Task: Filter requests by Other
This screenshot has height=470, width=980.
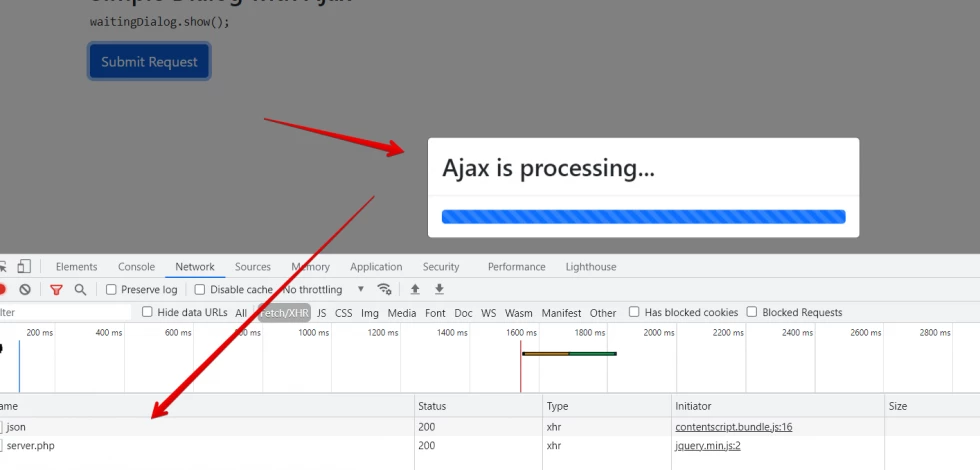Action: [x=602, y=312]
